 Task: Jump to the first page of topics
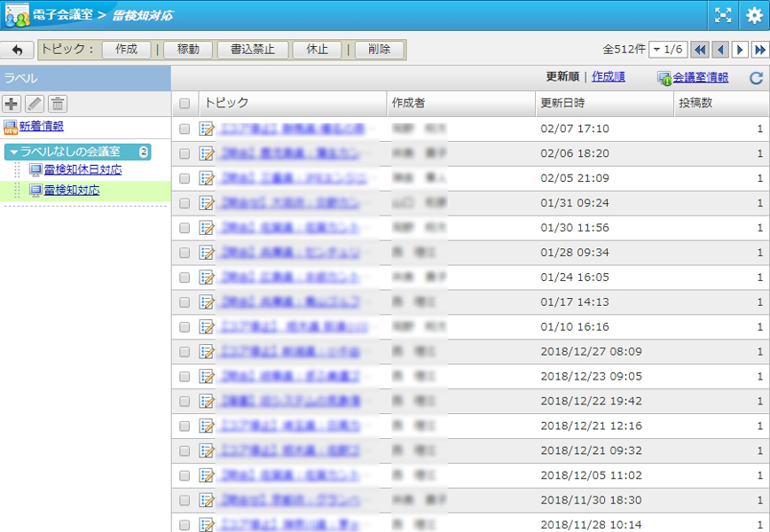pyautogui.click(x=699, y=50)
